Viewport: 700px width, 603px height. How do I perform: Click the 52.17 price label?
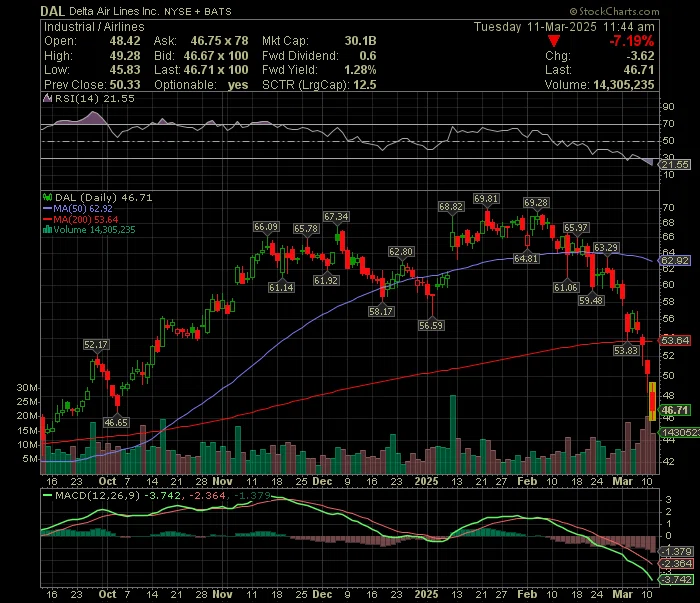click(96, 345)
